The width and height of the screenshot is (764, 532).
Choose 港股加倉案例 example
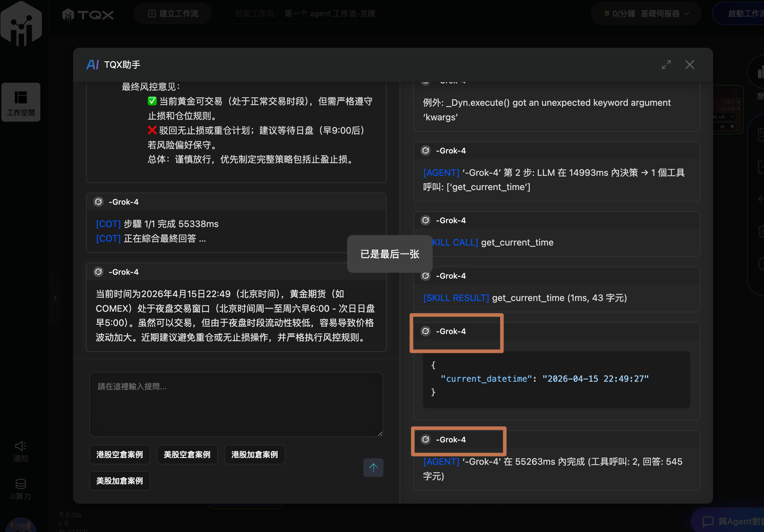(x=254, y=454)
